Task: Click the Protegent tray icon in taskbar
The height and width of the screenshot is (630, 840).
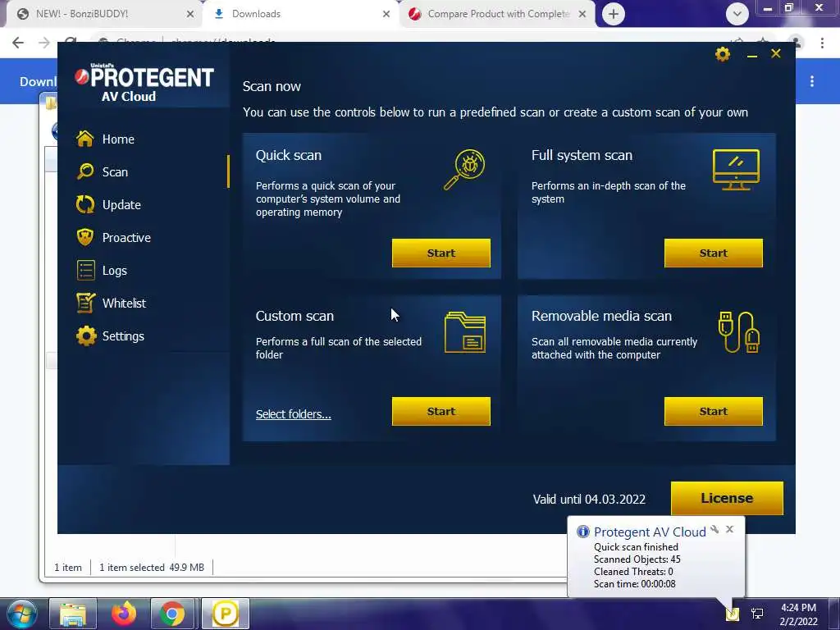Action: (732, 614)
